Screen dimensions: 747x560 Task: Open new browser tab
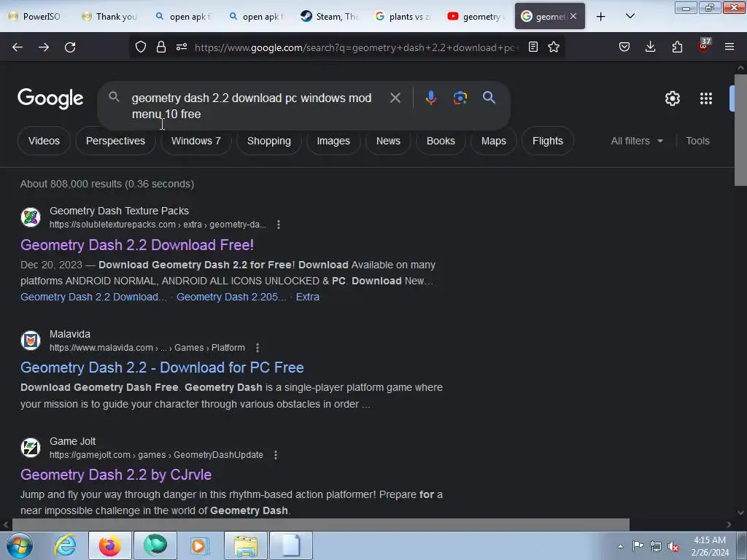[x=601, y=17]
